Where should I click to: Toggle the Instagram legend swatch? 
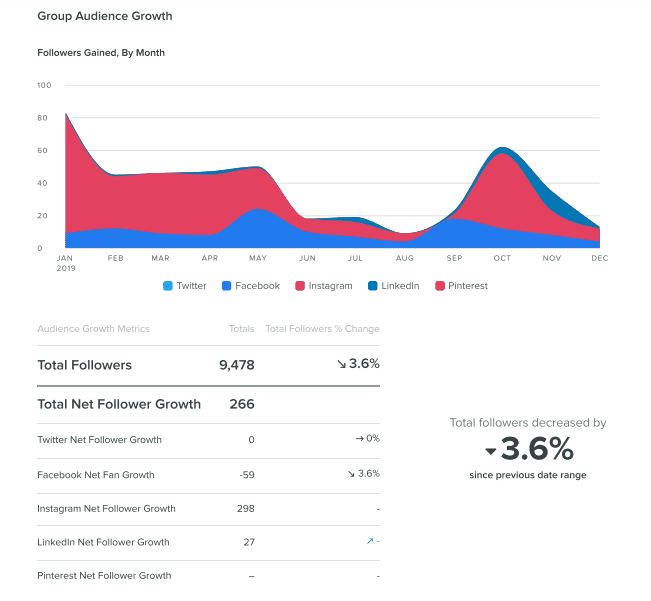pos(300,286)
